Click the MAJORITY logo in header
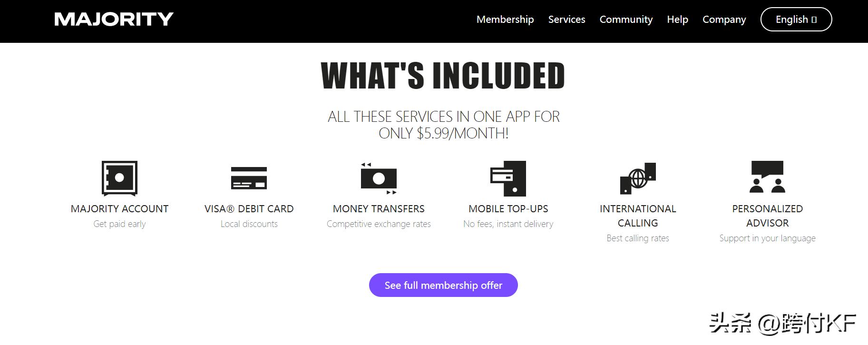Viewport: 868px width, 345px height. tap(114, 20)
